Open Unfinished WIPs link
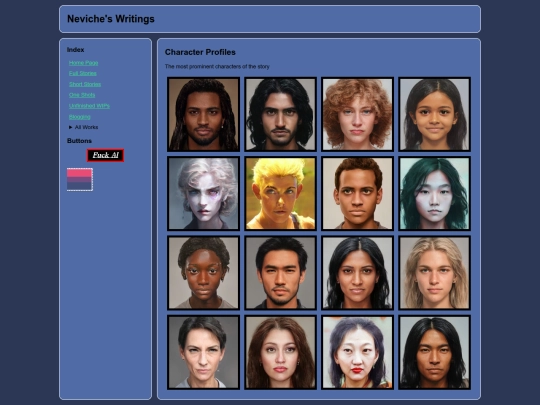The height and width of the screenshot is (405, 540). (x=89, y=106)
